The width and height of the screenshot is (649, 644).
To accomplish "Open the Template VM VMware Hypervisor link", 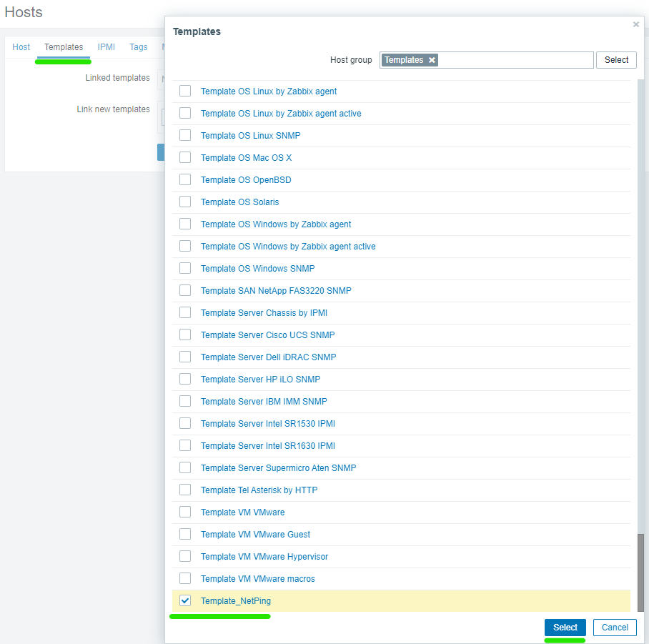I will click(264, 557).
